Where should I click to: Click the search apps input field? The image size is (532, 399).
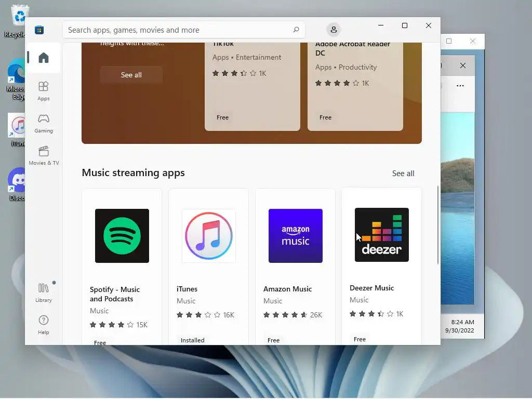[x=183, y=30]
